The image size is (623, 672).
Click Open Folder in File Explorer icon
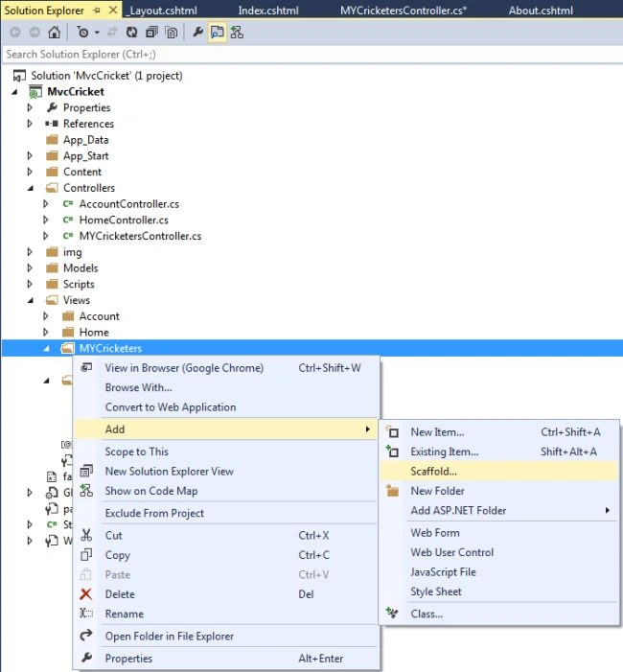(x=86, y=636)
